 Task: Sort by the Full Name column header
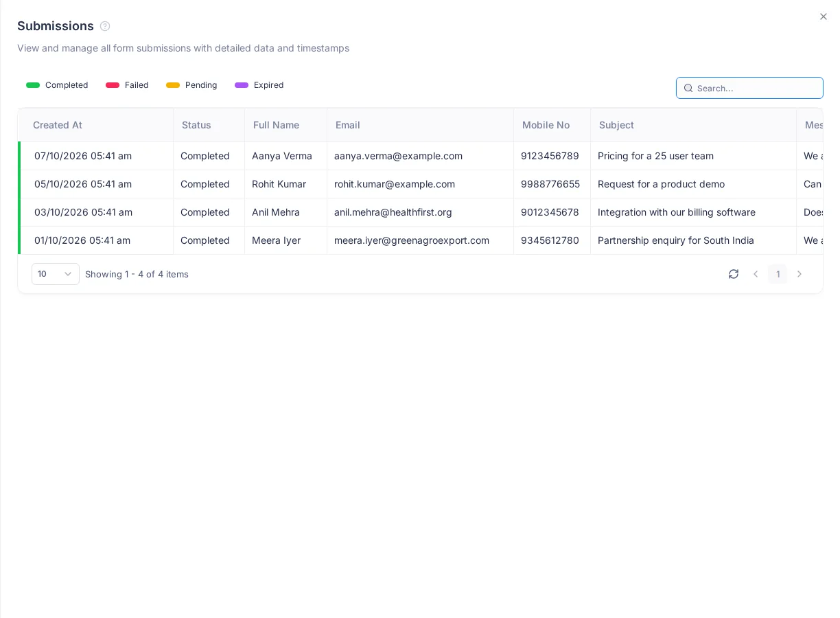286,125
